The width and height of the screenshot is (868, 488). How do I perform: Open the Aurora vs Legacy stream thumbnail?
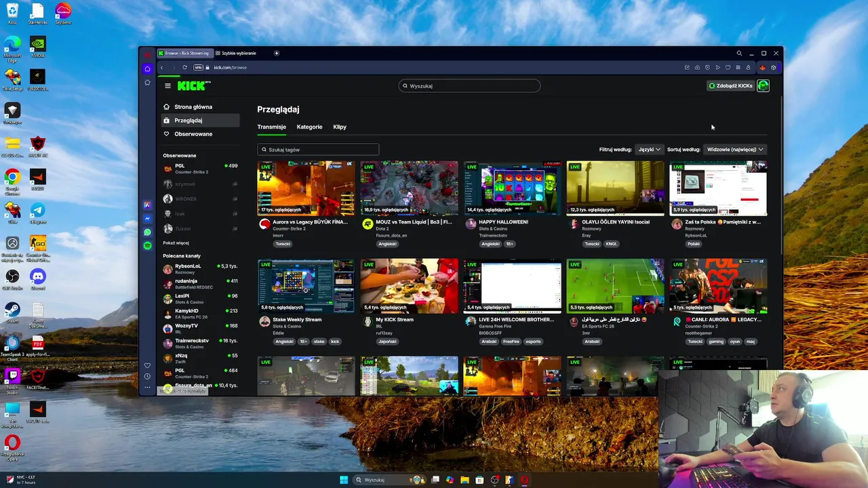coord(306,188)
